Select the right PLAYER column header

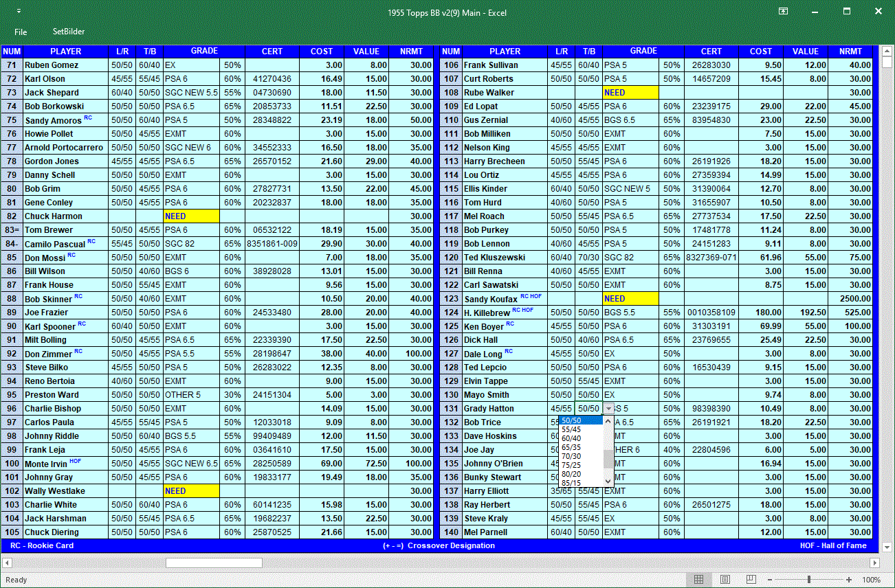tap(505, 52)
